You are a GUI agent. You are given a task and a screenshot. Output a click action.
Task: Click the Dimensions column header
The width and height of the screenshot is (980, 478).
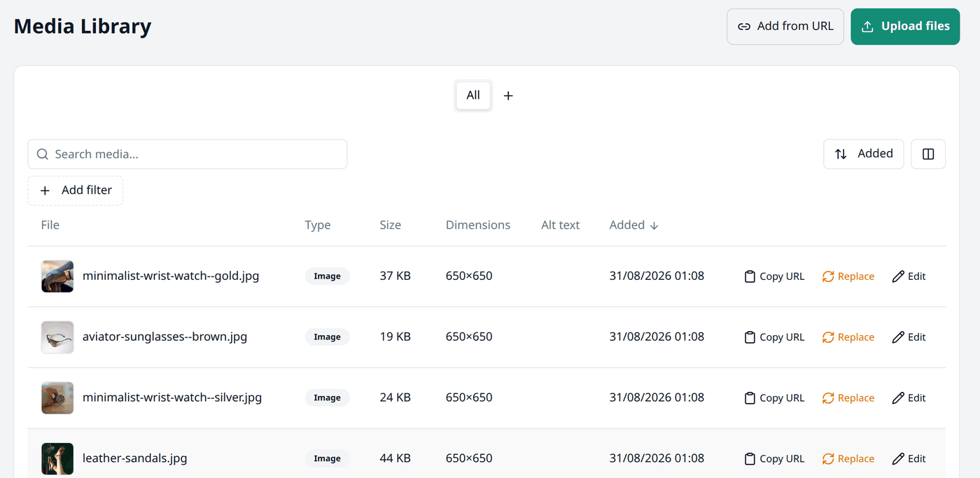pos(478,225)
